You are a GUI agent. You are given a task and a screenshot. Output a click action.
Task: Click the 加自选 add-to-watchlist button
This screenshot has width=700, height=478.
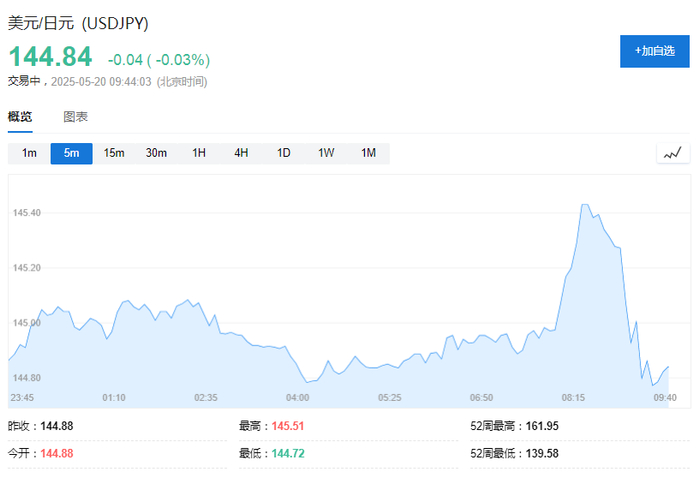coord(655,50)
